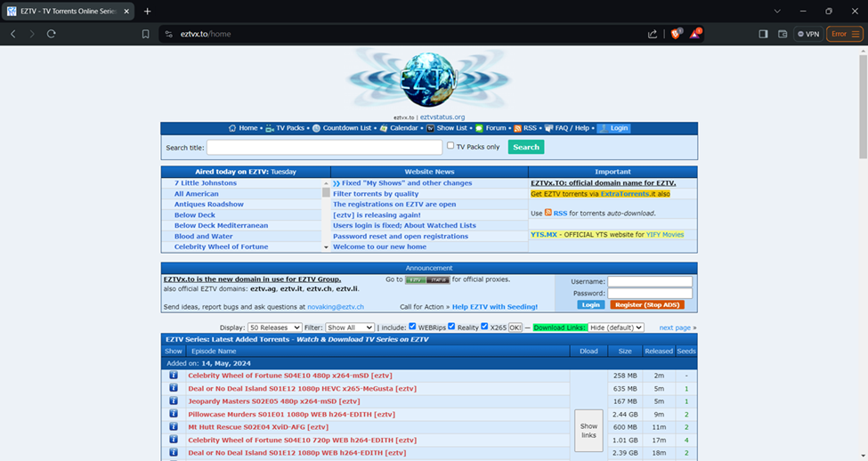This screenshot has width=868, height=461.
Task: Toggle WEBRips include checkbox
Action: tap(412, 327)
